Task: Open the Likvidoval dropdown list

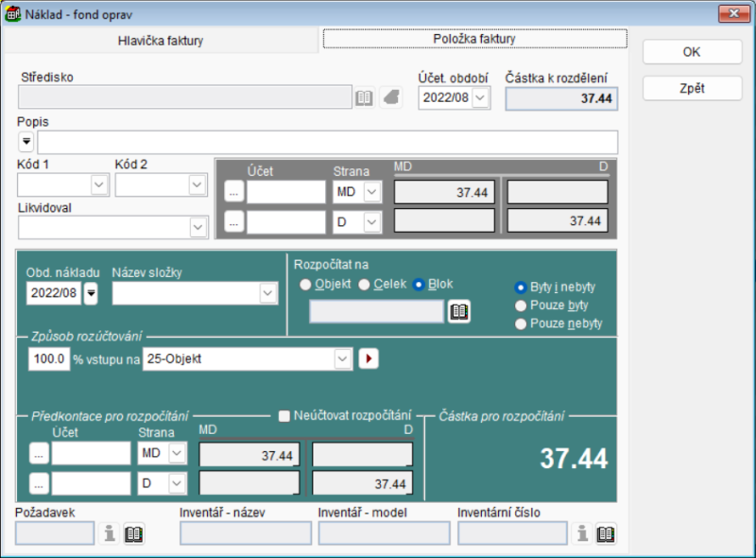Action: [x=198, y=227]
